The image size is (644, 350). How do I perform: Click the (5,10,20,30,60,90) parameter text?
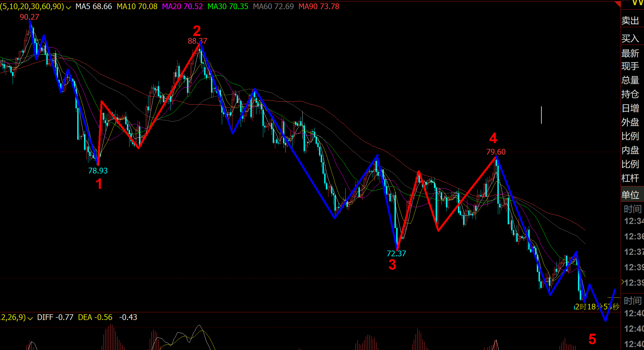click(32, 7)
